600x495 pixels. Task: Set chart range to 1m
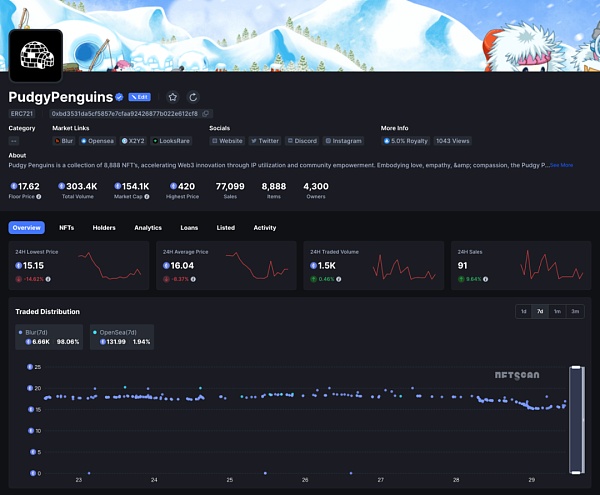click(x=558, y=311)
